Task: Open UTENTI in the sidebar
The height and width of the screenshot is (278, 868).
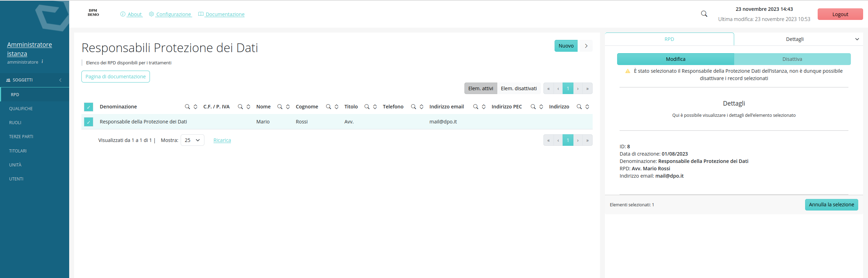Action: (35, 179)
